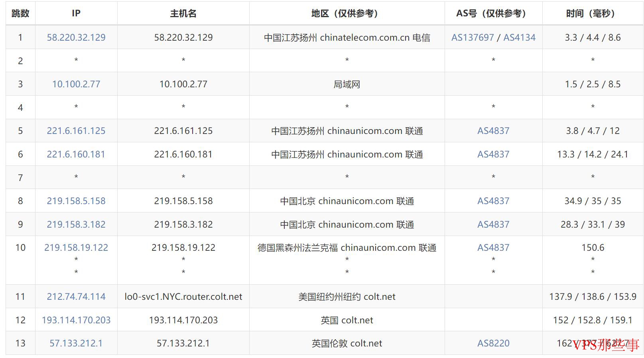
Task: Select the 跳数 column header
Action: click(x=20, y=14)
